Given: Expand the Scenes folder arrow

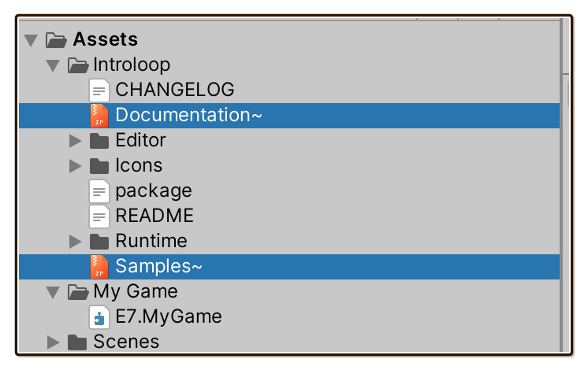Looking at the screenshot, I should click(54, 342).
